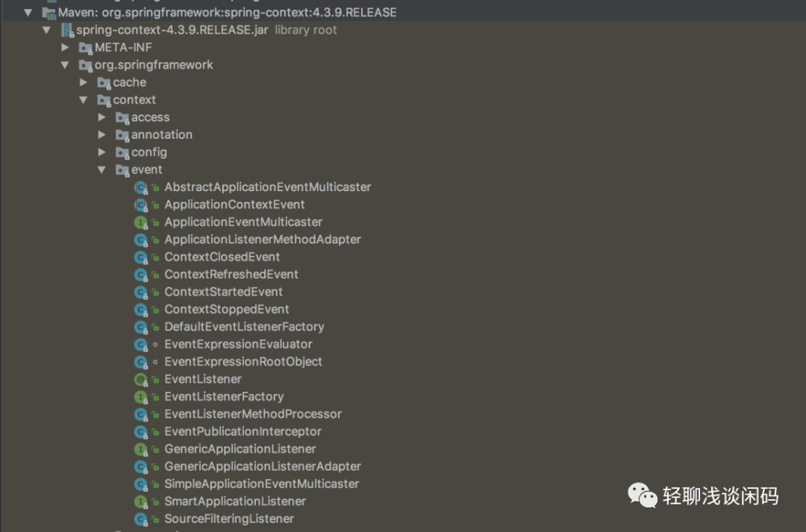Click the org.springframework package icon
The height and width of the screenshot is (532, 806).
tap(85, 65)
